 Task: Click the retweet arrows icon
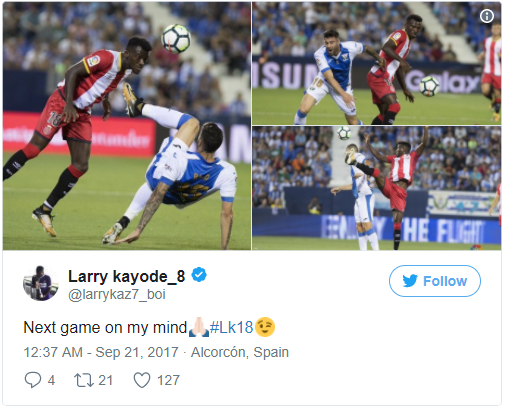(84, 380)
